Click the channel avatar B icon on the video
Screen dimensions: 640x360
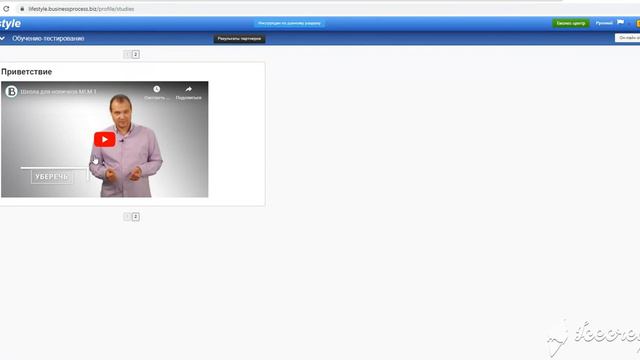tap(11, 91)
